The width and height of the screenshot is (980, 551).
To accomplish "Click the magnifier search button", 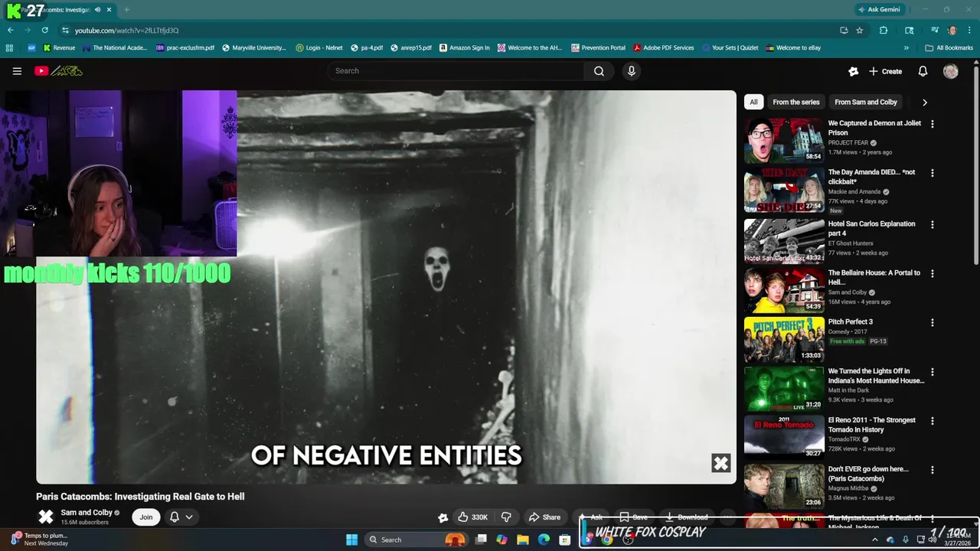I will (599, 71).
